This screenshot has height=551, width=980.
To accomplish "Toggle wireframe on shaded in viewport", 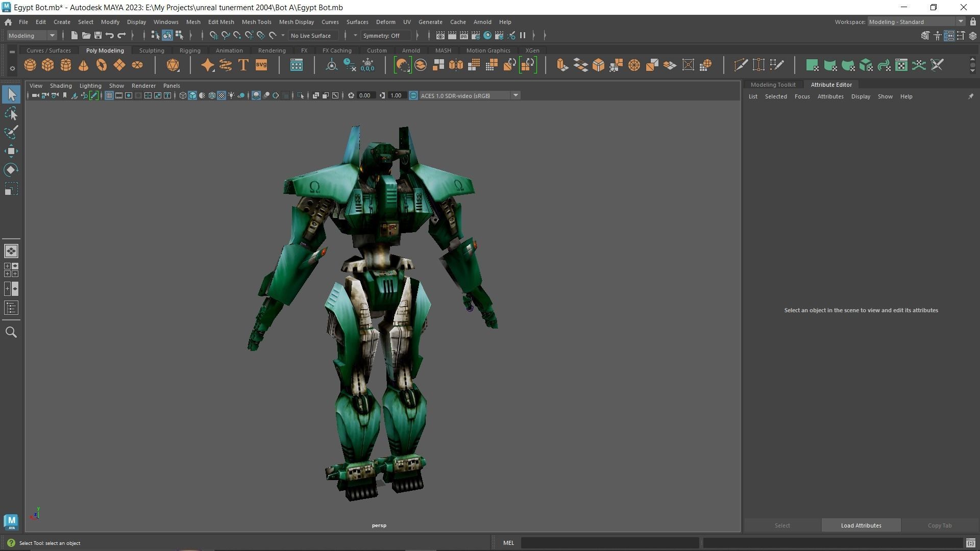I will click(212, 95).
